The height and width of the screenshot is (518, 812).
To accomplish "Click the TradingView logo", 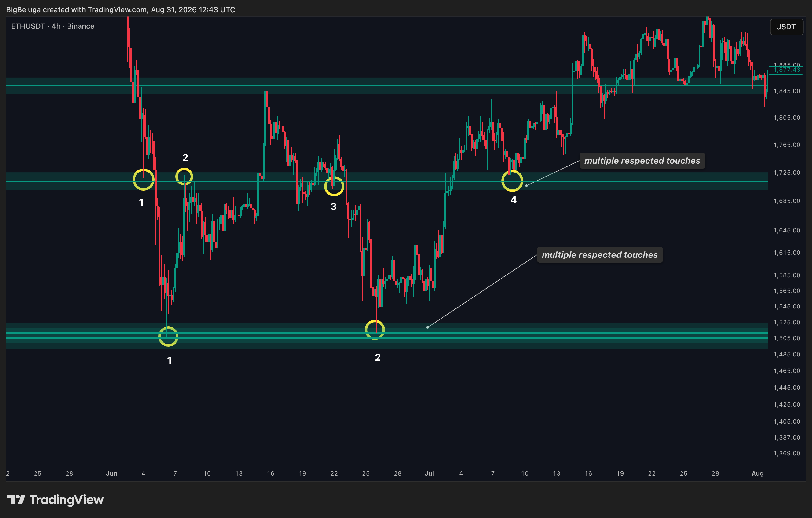I will click(55, 499).
